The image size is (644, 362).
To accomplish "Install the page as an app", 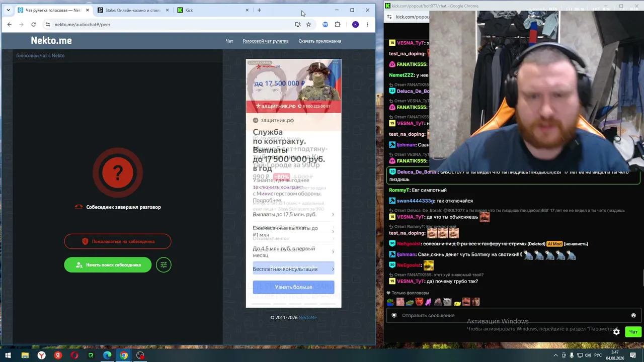I will 298,24.
